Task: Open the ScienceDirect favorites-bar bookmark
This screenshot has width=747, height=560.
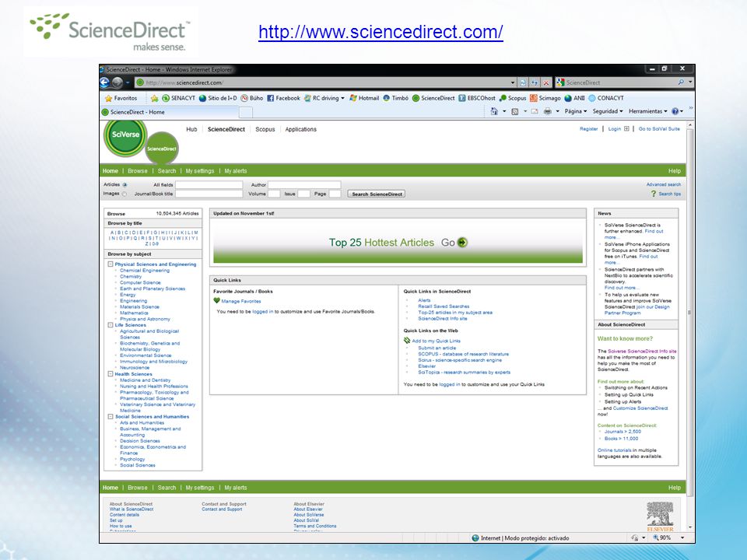Action: [x=433, y=98]
